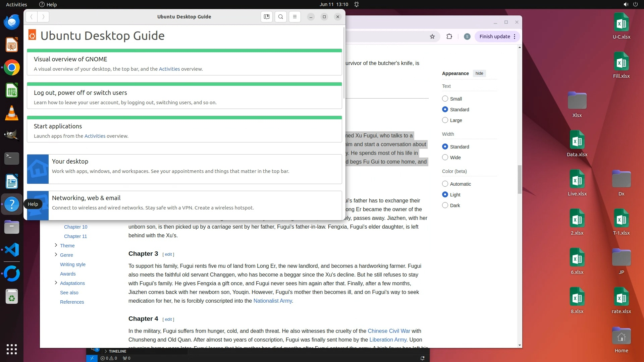Bookmark the page with the star icon

pyautogui.click(x=432, y=37)
